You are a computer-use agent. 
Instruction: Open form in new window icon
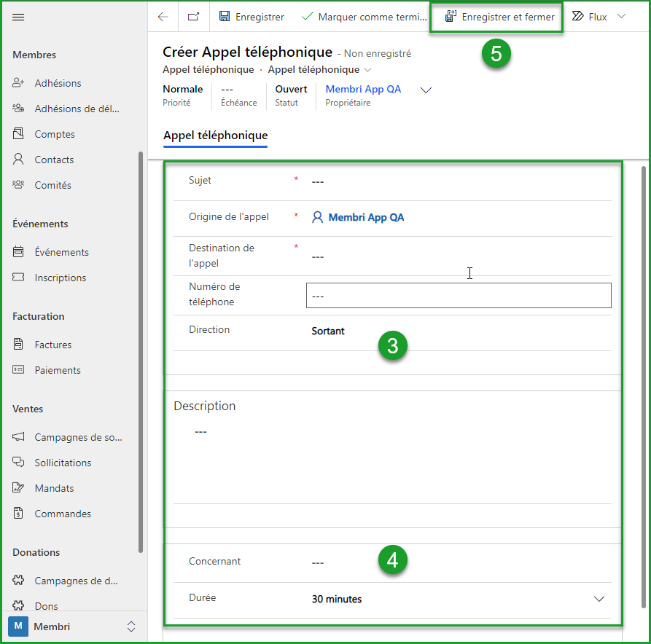[x=193, y=17]
